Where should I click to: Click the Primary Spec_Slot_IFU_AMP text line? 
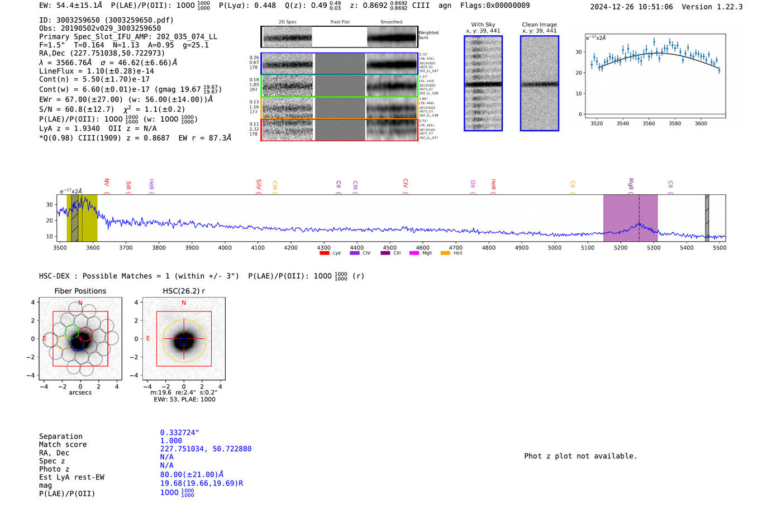pos(128,36)
